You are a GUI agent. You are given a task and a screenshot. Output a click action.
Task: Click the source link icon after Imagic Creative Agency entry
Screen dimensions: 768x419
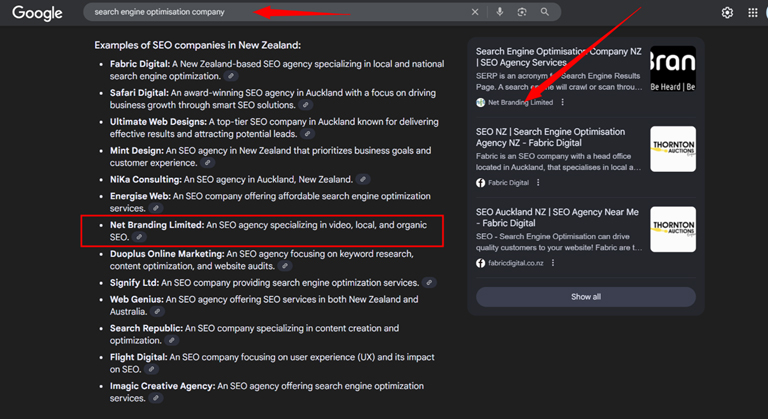coord(156,398)
